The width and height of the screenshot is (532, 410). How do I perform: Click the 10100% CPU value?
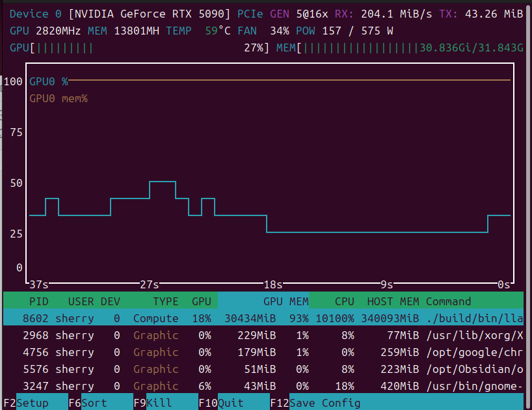point(335,318)
